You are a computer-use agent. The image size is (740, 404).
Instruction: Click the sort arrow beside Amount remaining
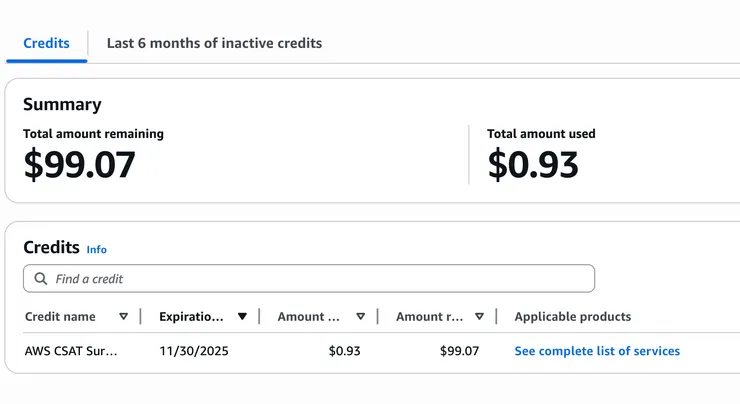click(x=479, y=317)
